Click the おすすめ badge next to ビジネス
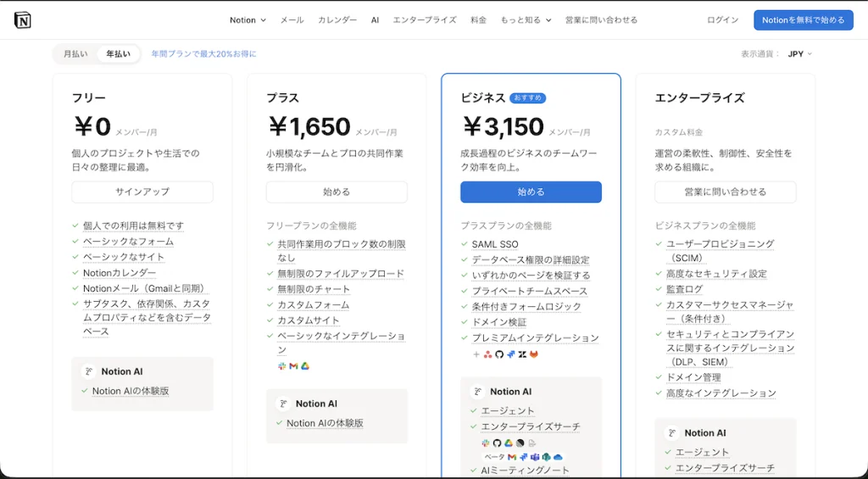 (x=527, y=98)
